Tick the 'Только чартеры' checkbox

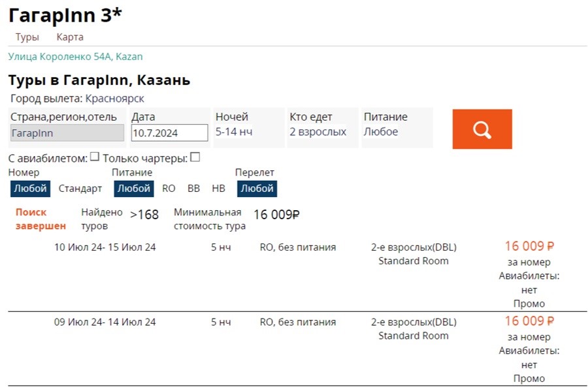coord(195,157)
